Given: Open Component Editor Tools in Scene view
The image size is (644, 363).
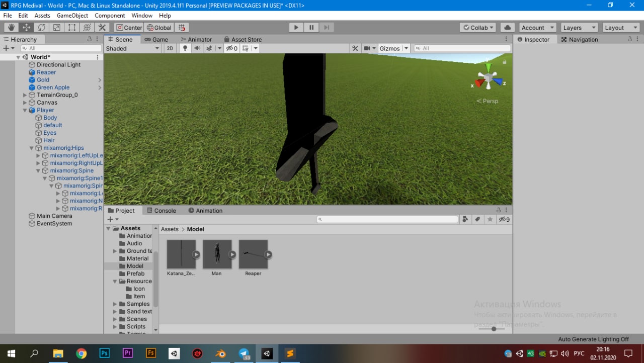Looking at the screenshot, I should coord(355,48).
